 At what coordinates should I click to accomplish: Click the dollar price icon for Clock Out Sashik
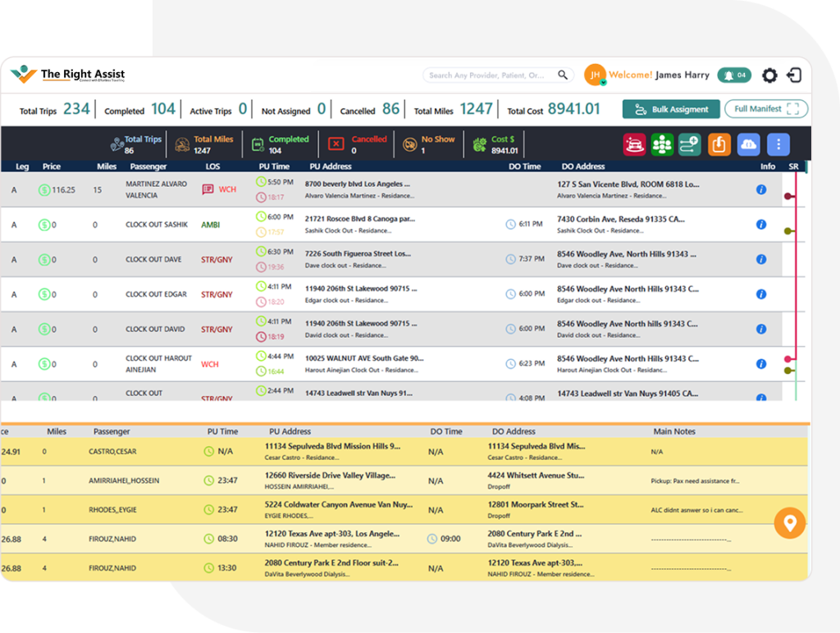44,225
